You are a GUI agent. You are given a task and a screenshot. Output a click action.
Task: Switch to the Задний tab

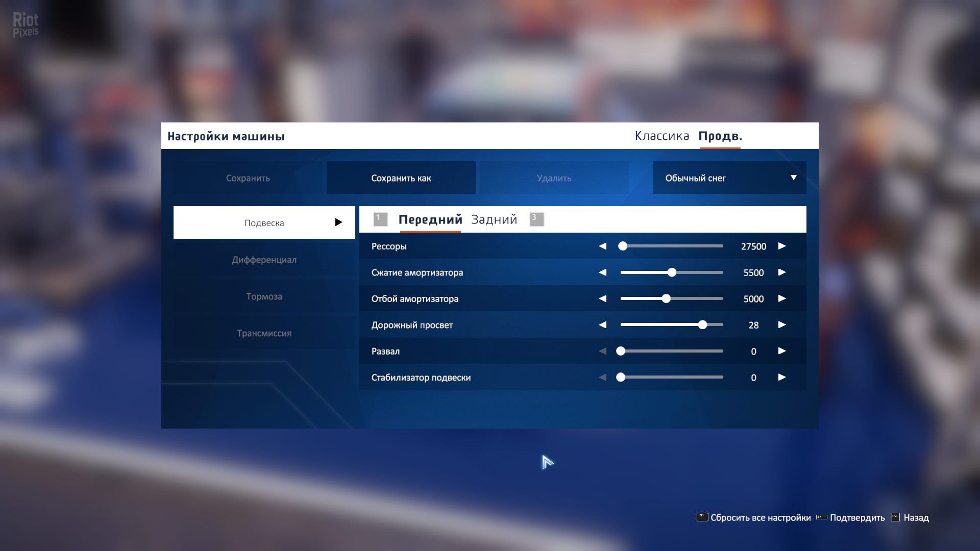[494, 219]
